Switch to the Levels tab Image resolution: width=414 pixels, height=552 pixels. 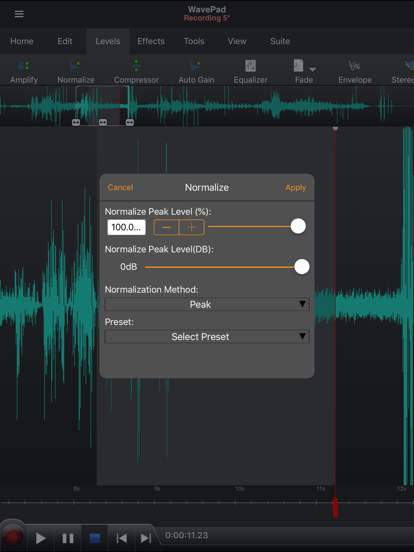(x=108, y=42)
